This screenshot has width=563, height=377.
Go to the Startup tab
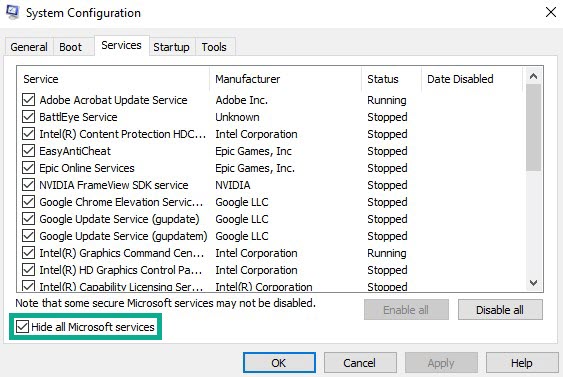171,47
